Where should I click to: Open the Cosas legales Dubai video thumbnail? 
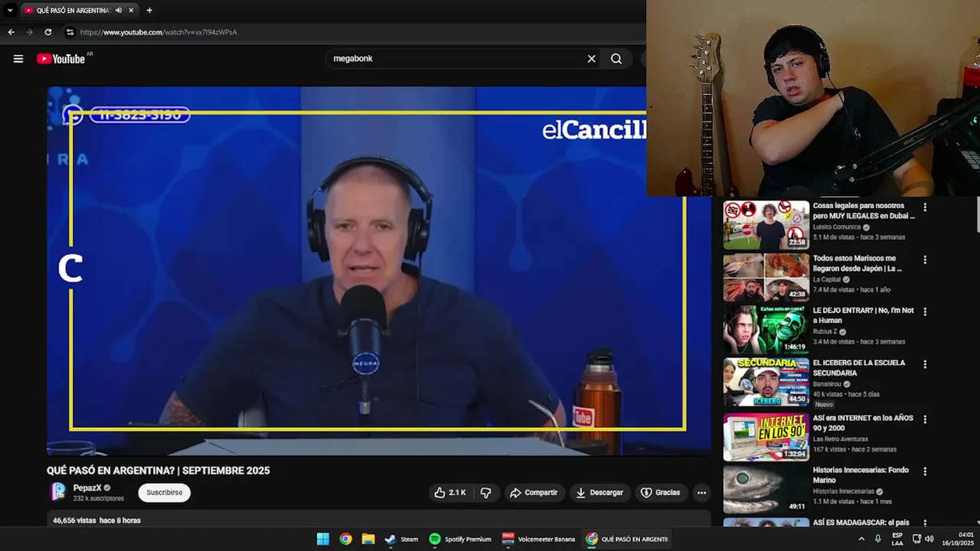coord(766,225)
